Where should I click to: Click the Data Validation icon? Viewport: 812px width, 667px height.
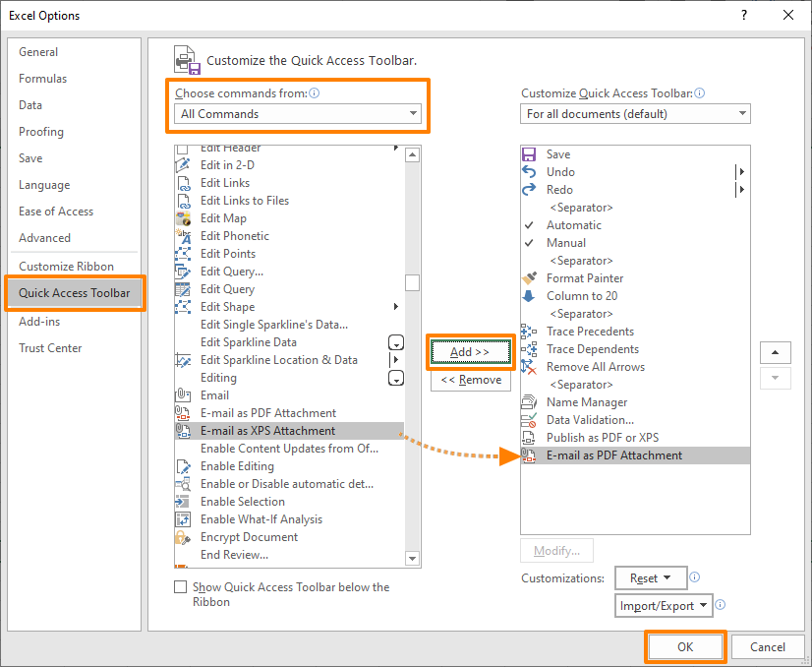click(529, 420)
